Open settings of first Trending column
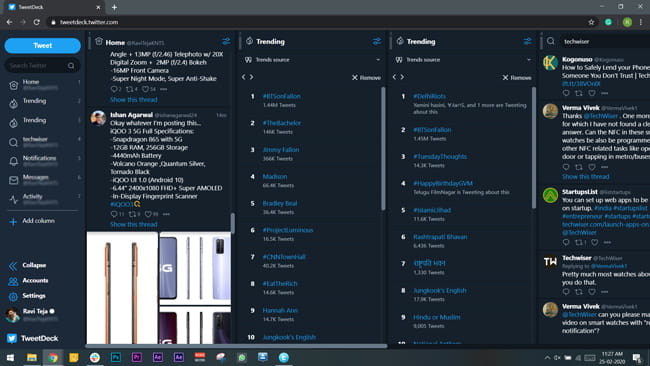The height and width of the screenshot is (366, 650). [x=376, y=41]
